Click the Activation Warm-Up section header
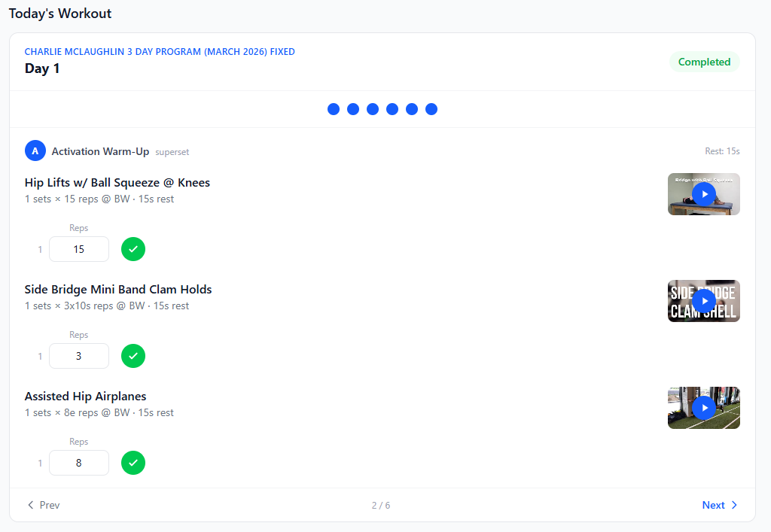Screen dimensions: 771x532 [100, 150]
